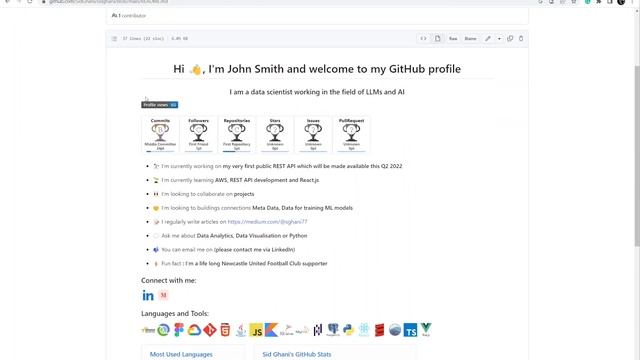The width and height of the screenshot is (640, 360).
Task: Open the browser extensions puzzle icon
Action: (598, 2)
